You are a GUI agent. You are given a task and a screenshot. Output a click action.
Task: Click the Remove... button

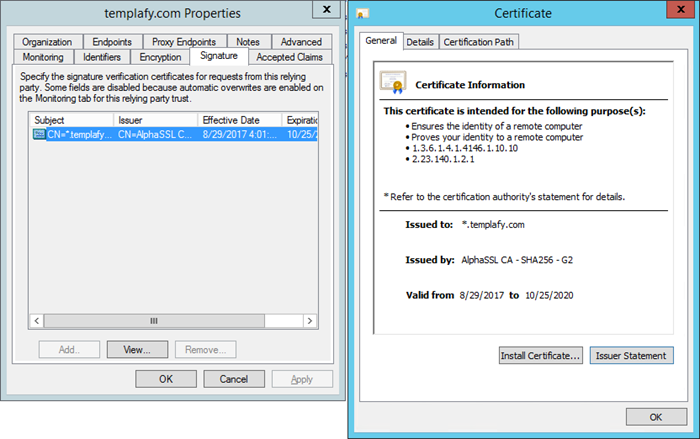pyautogui.click(x=205, y=350)
